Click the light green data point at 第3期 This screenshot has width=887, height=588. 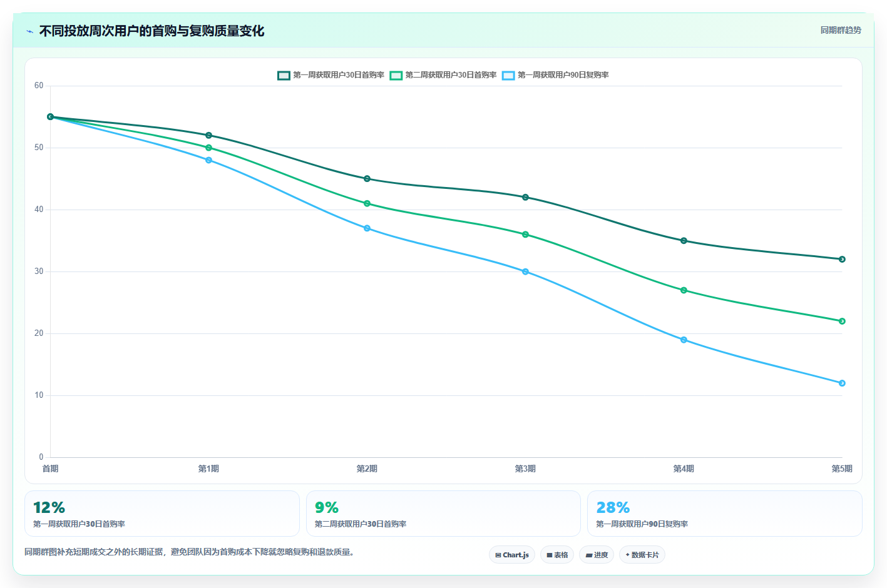[x=526, y=235]
